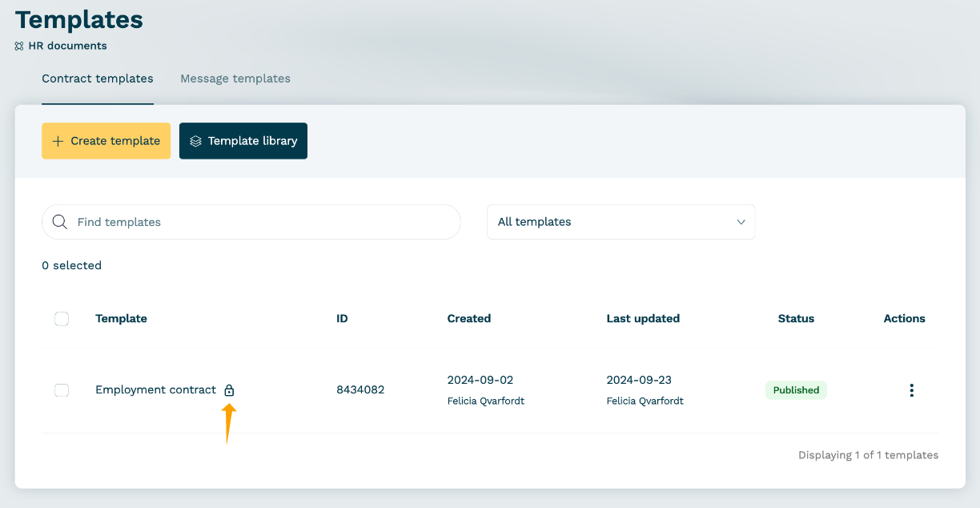Viewport: 980px width, 508px height.
Task: Click the Templates page heading
Action: coord(79,19)
